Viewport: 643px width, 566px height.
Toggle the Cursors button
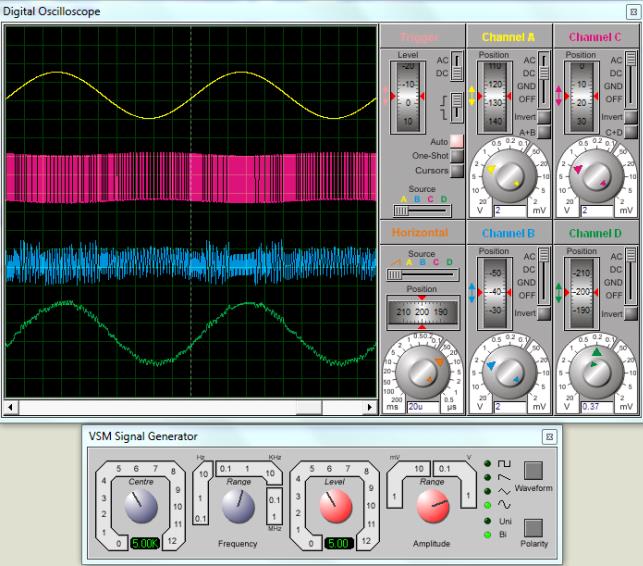(456, 170)
